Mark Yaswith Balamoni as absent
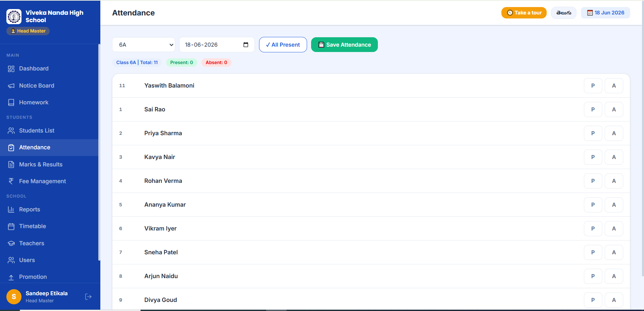Image resolution: width=644 pixels, height=311 pixels. 614,86
